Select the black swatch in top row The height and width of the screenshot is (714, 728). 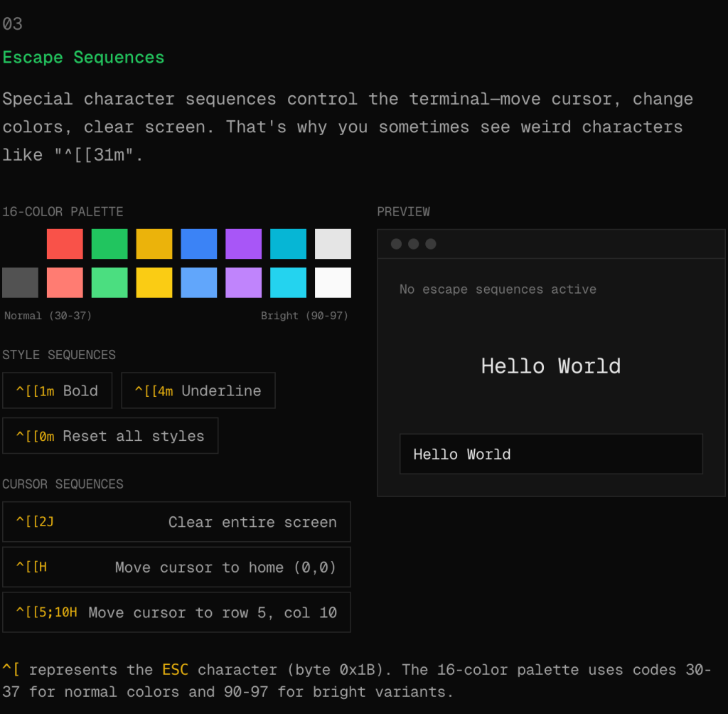20,244
